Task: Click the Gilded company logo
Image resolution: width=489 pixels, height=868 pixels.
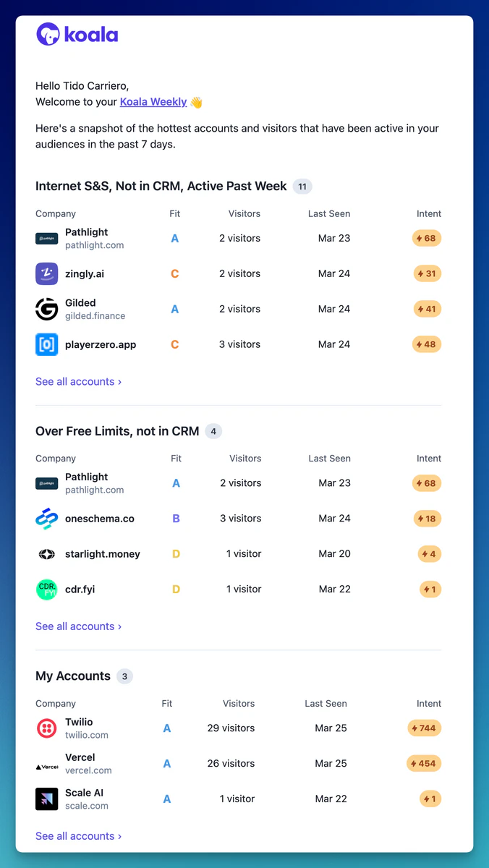Action: 46,309
